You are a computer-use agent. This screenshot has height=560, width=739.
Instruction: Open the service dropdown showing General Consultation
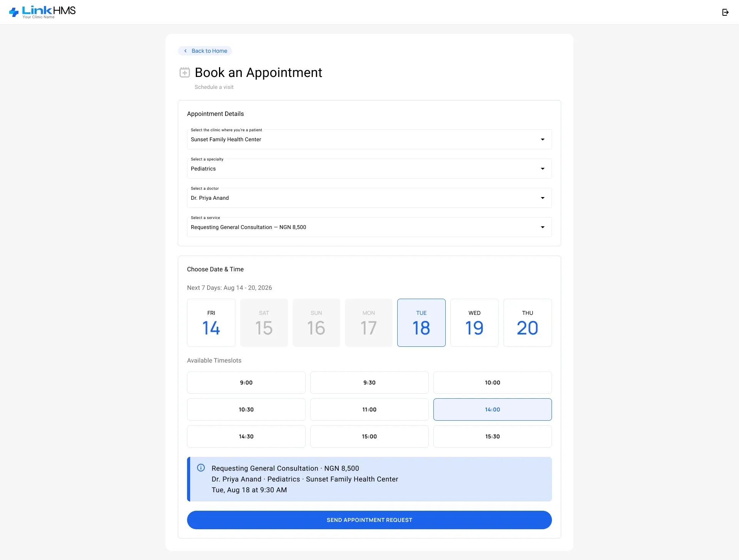[x=369, y=227]
